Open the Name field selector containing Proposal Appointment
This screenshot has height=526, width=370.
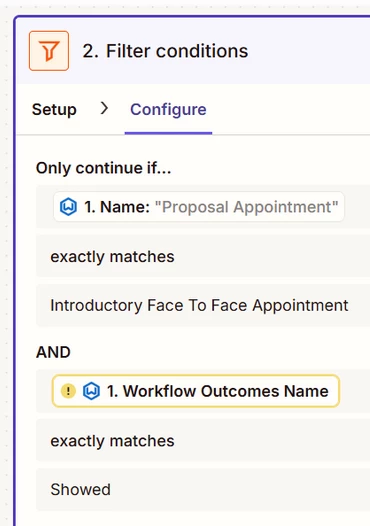pyautogui.click(x=199, y=207)
